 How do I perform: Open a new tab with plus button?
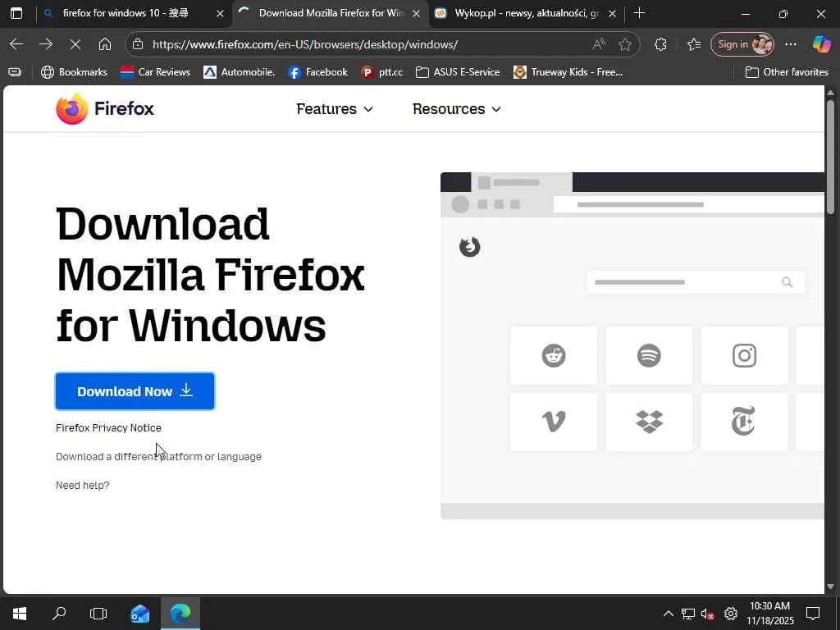point(639,13)
